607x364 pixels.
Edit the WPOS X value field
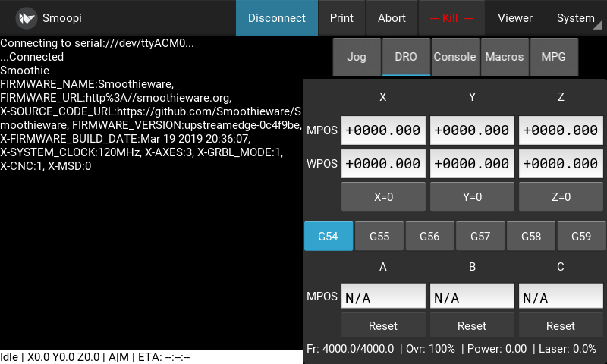pyautogui.click(x=383, y=164)
